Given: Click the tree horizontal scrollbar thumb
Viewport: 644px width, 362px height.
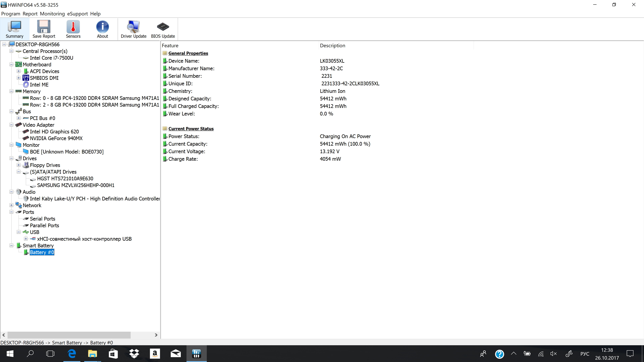Looking at the screenshot, I should point(69,335).
